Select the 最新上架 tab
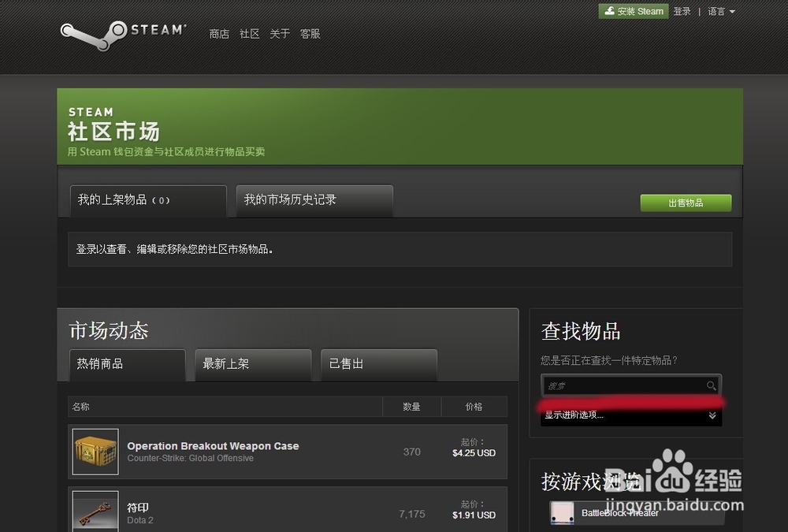 point(253,365)
